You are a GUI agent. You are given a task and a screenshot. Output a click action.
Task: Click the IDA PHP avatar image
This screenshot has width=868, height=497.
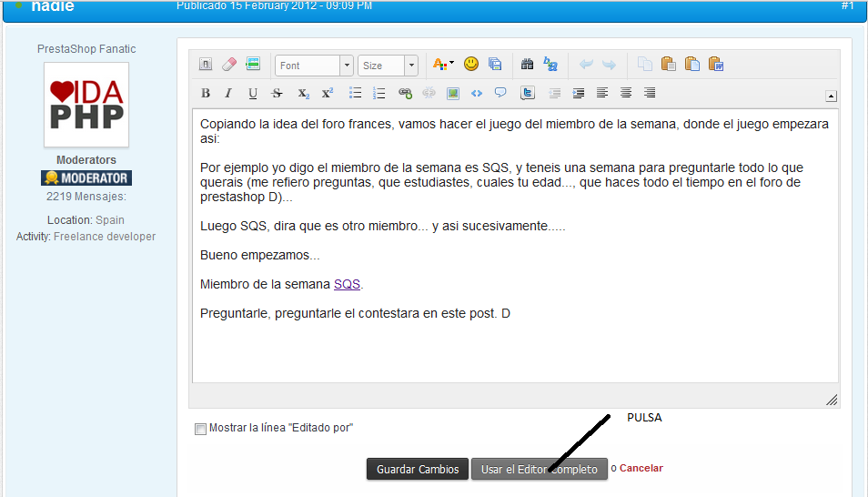pyautogui.click(x=86, y=105)
